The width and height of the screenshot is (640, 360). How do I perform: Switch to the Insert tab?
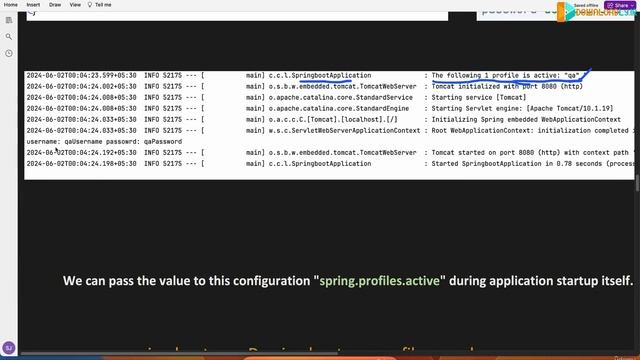tap(33, 5)
